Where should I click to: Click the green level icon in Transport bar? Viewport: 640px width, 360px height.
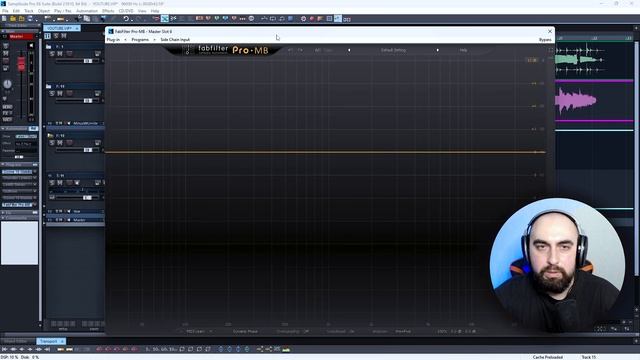(x=286, y=349)
